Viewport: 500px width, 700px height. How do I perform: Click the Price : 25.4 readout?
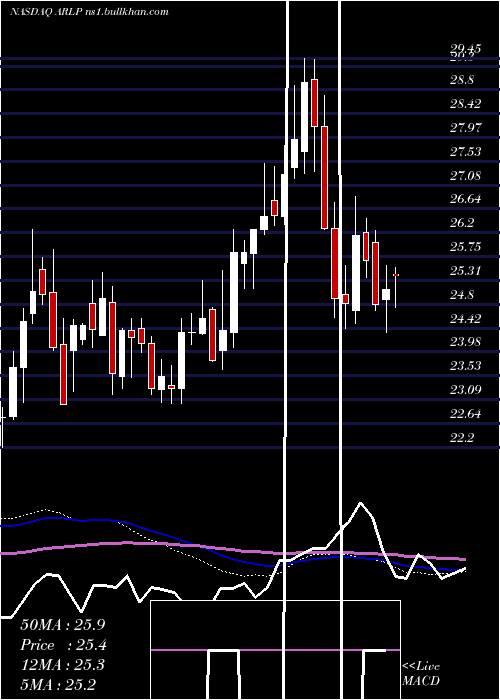(x=63, y=645)
